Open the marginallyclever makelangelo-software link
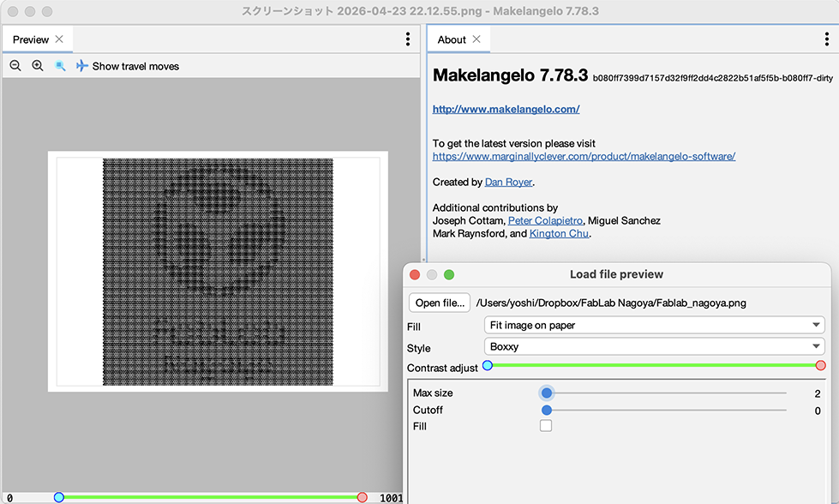This screenshot has height=504, width=839. point(584,156)
